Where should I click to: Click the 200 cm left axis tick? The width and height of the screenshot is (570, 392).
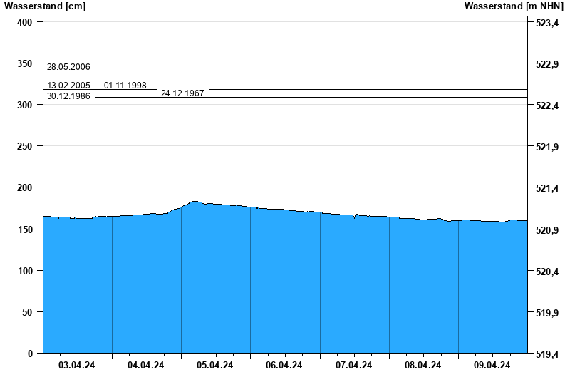(x=25, y=187)
